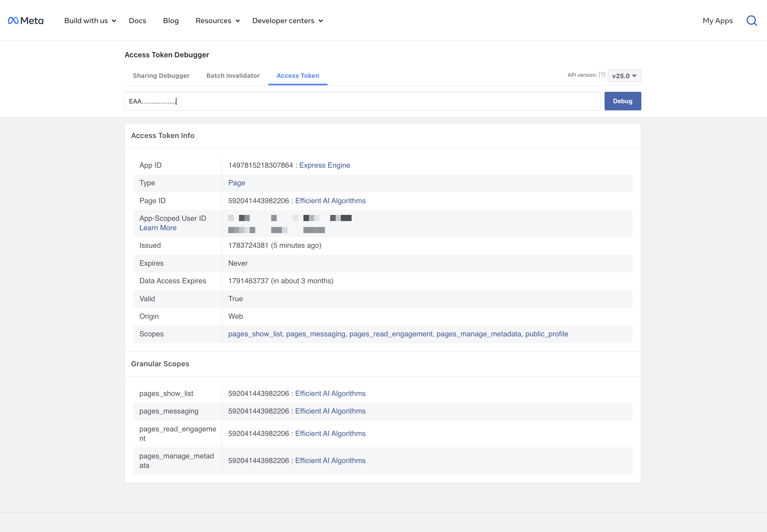
Task: Click the Expires value Never
Action: pos(238,263)
